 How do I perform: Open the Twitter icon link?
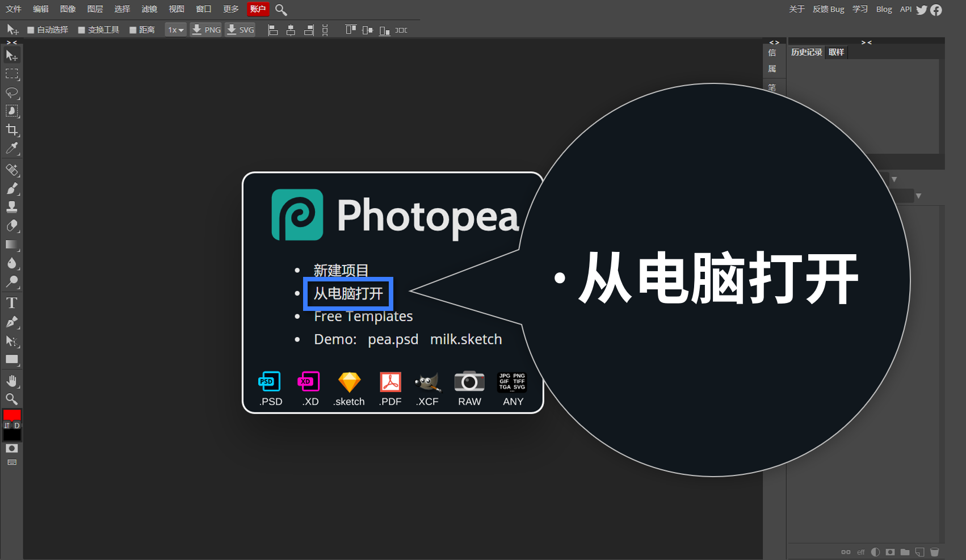click(922, 10)
